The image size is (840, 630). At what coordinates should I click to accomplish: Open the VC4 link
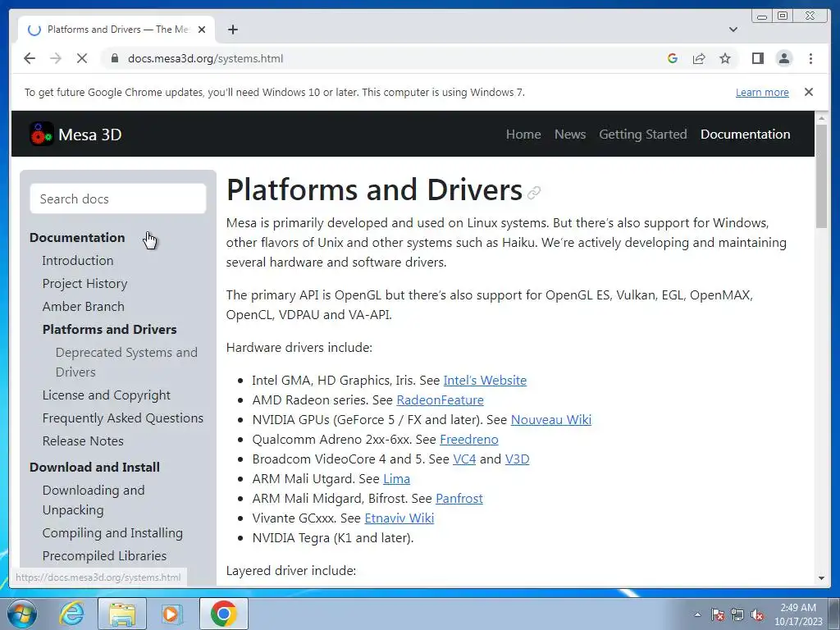pos(464,459)
